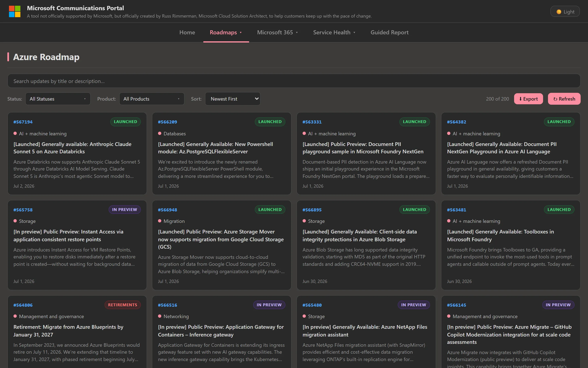Expand the All Products dropdown
The image size is (588, 368).
tap(152, 99)
